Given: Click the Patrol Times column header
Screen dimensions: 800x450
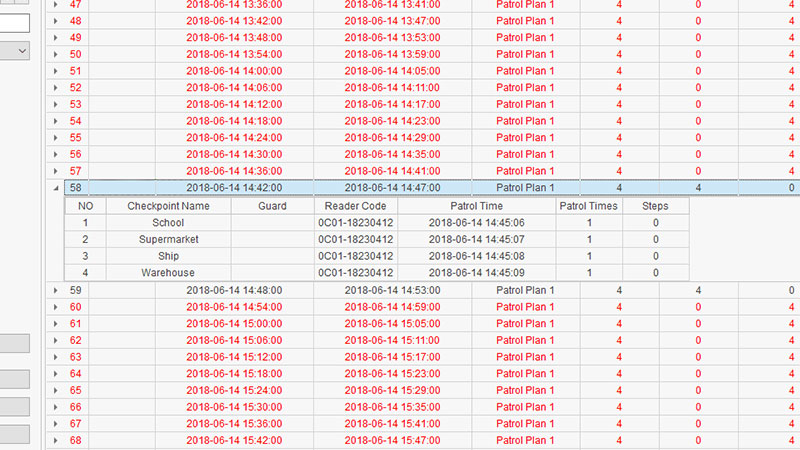Looking at the screenshot, I should (x=589, y=206).
